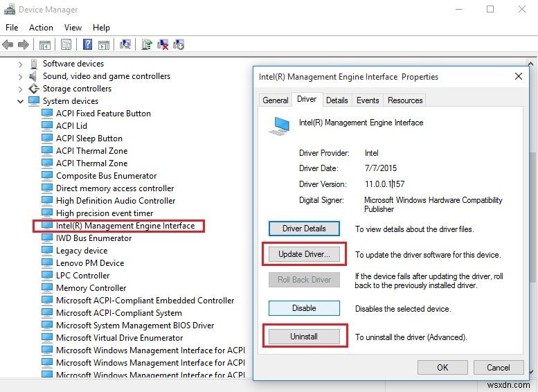538x392 pixels.
Task: Click the speaker icon for Sound controllers
Action: 33,76
